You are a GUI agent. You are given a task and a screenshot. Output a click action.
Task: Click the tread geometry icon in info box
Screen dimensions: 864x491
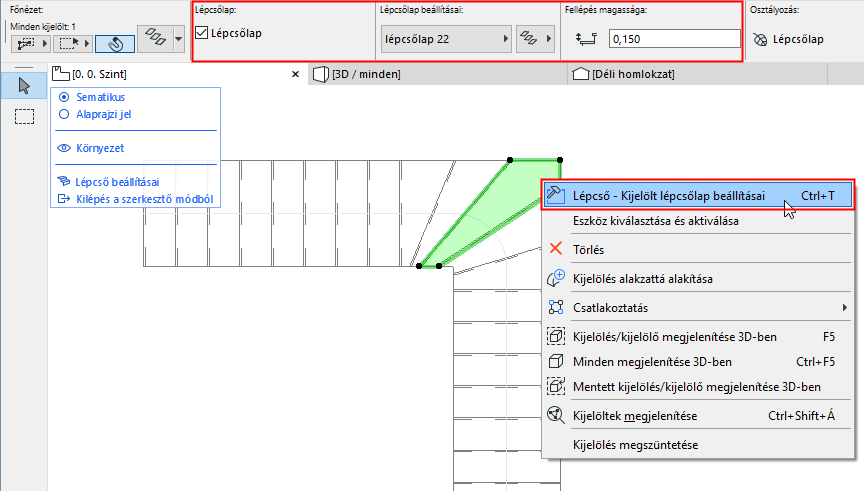click(x=155, y=37)
